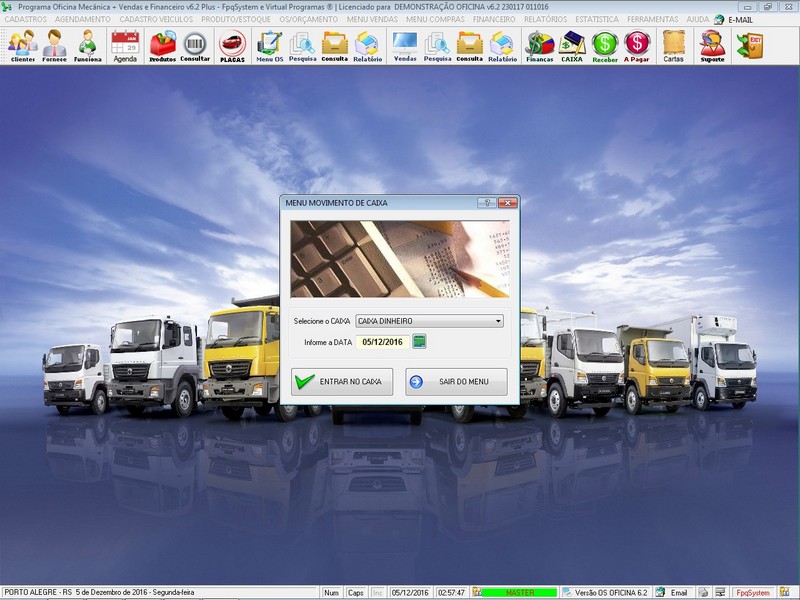Expand the Selecione o CAIXA dropdown
Image resolution: width=800 pixels, height=600 pixels.
(498, 321)
